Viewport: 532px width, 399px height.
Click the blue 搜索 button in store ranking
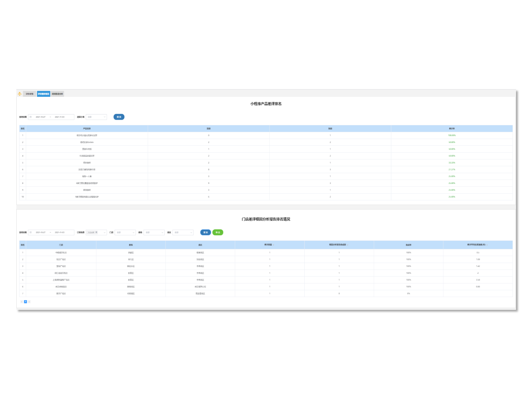(x=206, y=233)
